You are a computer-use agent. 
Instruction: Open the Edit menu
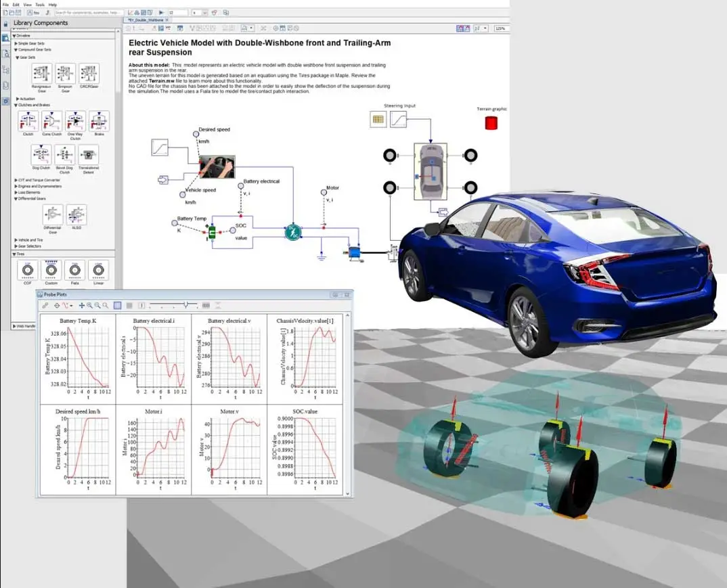[x=16, y=5]
